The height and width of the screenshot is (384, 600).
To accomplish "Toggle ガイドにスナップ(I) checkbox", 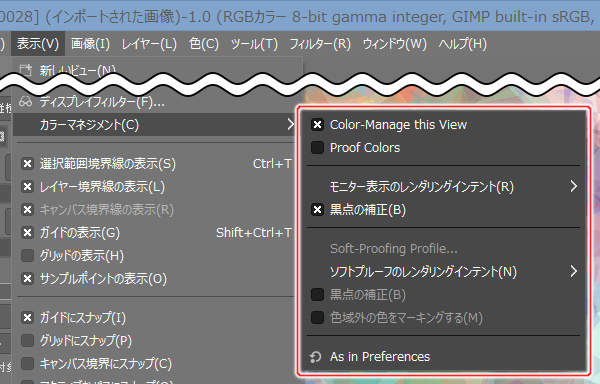I will (x=27, y=317).
